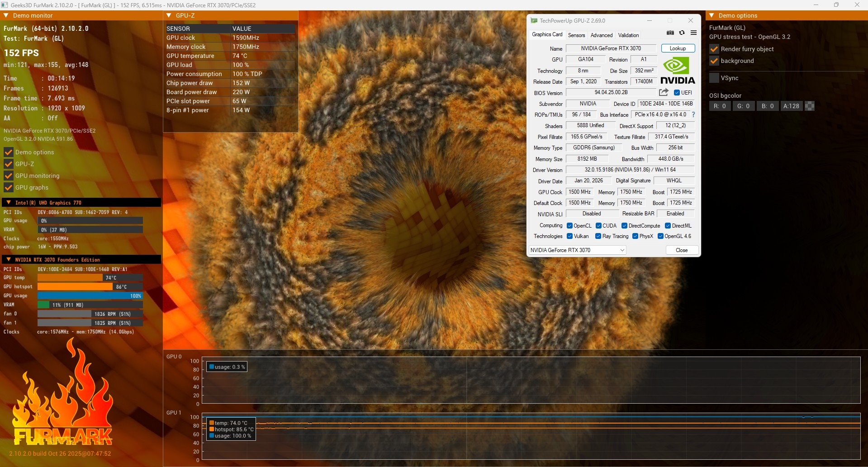Toggle the Vulkan technologies checkbox
The image size is (868, 467).
pyautogui.click(x=570, y=236)
